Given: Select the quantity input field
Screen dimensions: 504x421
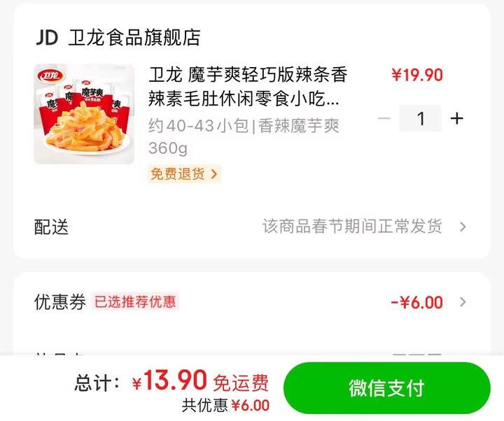Looking at the screenshot, I should click(x=421, y=118).
